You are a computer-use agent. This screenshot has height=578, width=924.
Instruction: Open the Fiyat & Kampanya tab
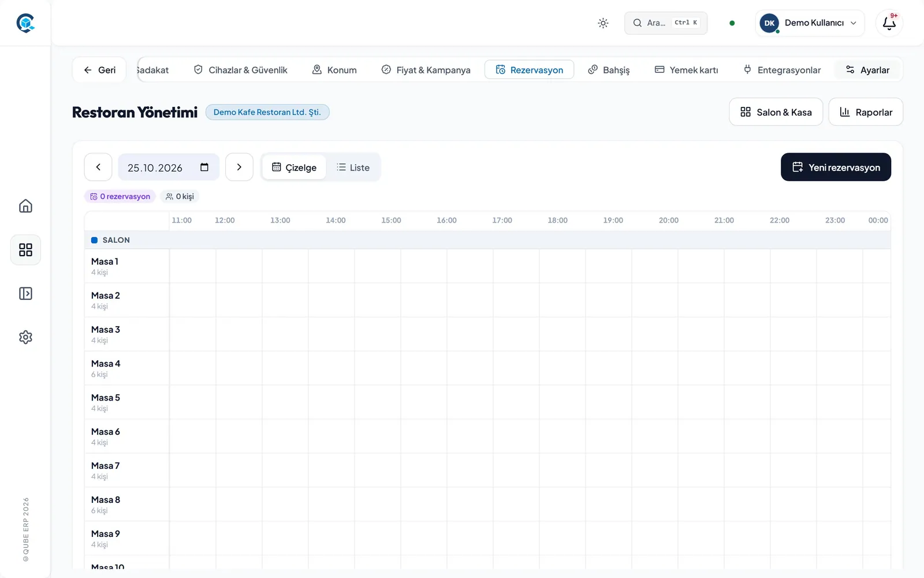[x=426, y=70]
